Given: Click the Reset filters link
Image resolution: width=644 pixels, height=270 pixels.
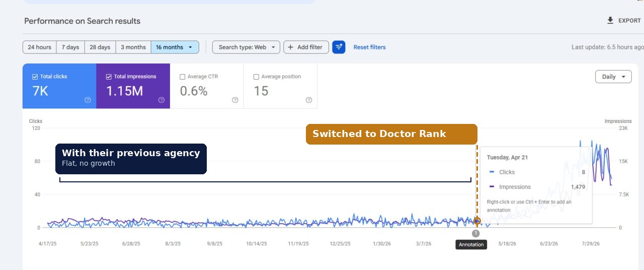Looking at the screenshot, I should (x=369, y=47).
